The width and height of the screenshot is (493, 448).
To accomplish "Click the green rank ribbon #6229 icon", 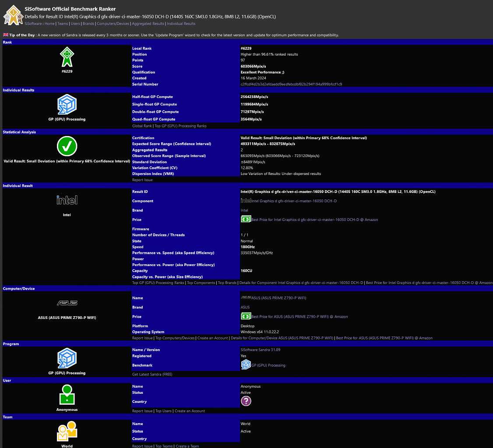I will [x=67, y=56].
